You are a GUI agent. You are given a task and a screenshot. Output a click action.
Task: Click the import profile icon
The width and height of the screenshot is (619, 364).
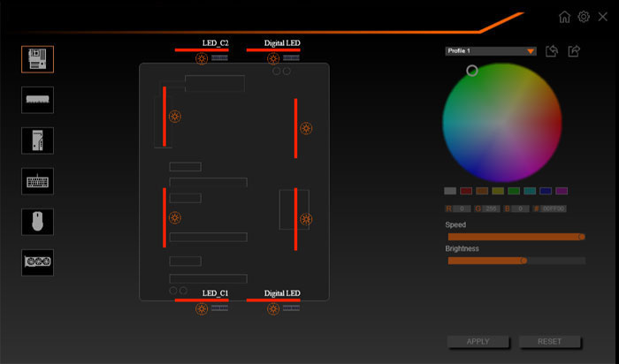(x=552, y=51)
